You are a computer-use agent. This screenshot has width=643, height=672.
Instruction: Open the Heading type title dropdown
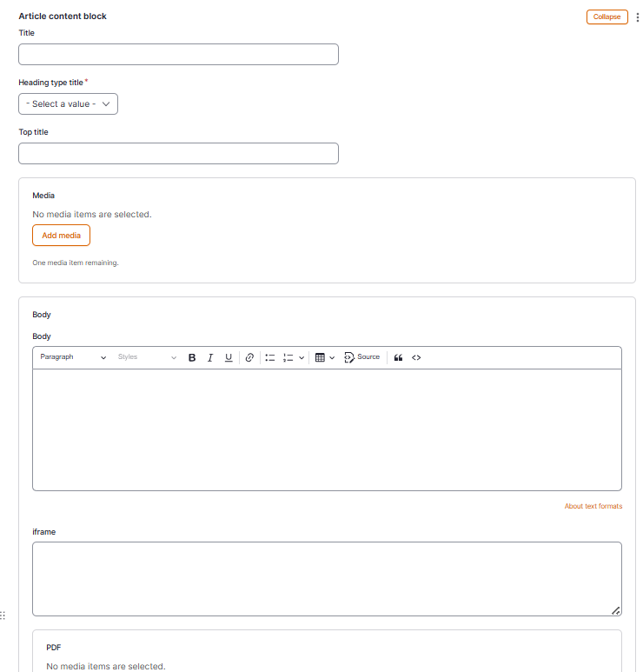point(68,104)
